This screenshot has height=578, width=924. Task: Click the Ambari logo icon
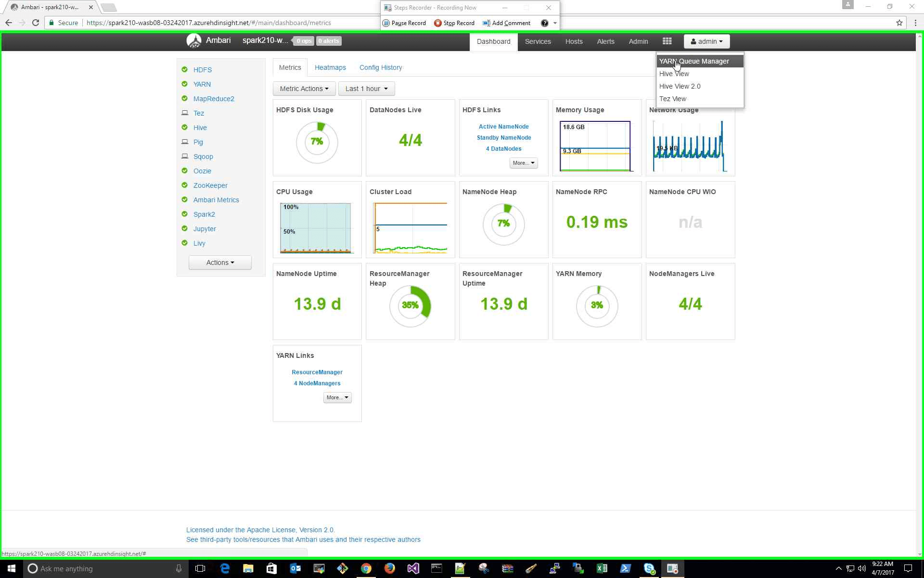(193, 41)
